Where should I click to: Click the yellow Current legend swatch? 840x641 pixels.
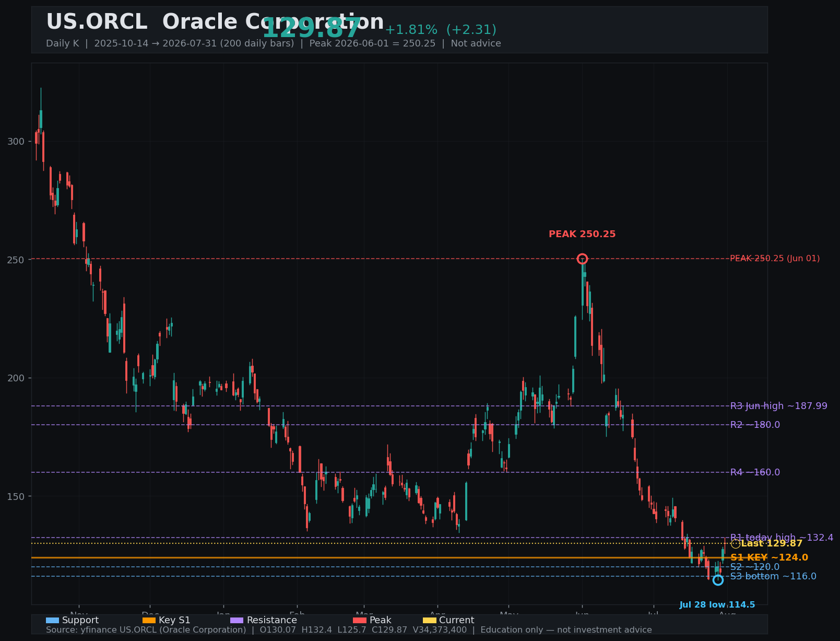429,620
